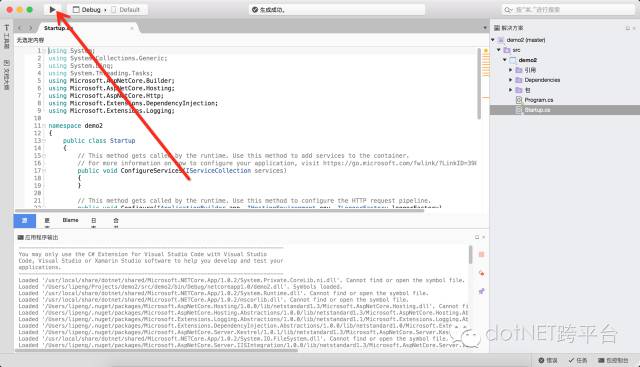This screenshot has height=367, width=640.
Task: Click the warning indicator atop the editor overview
Action: 486,51
